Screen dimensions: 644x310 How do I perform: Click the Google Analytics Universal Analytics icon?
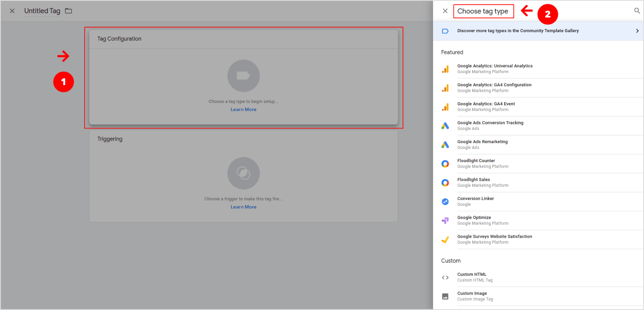(x=445, y=69)
